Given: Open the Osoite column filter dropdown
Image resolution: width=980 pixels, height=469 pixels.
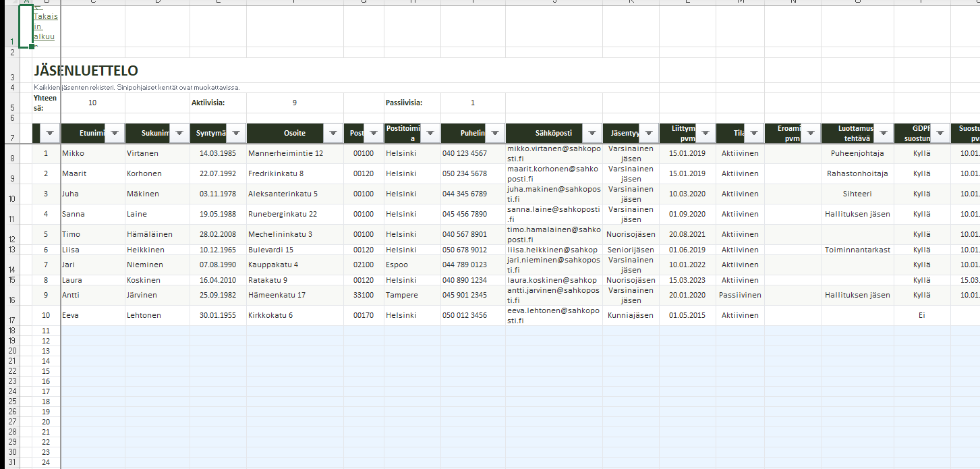Looking at the screenshot, I should pos(333,134).
